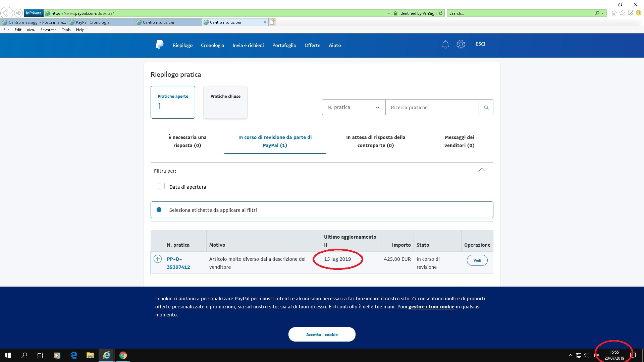644x362 pixels.
Task: Open the Cronologia menu item
Action: pos(212,45)
